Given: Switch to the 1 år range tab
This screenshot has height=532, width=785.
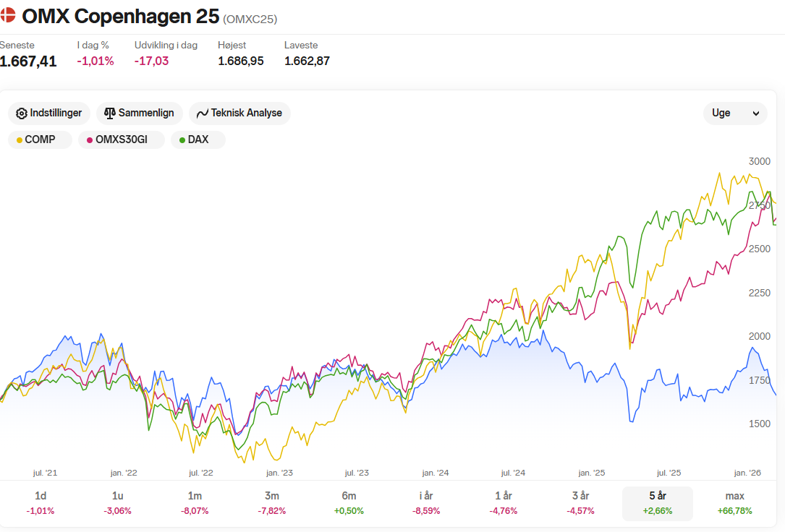Looking at the screenshot, I should (x=503, y=503).
